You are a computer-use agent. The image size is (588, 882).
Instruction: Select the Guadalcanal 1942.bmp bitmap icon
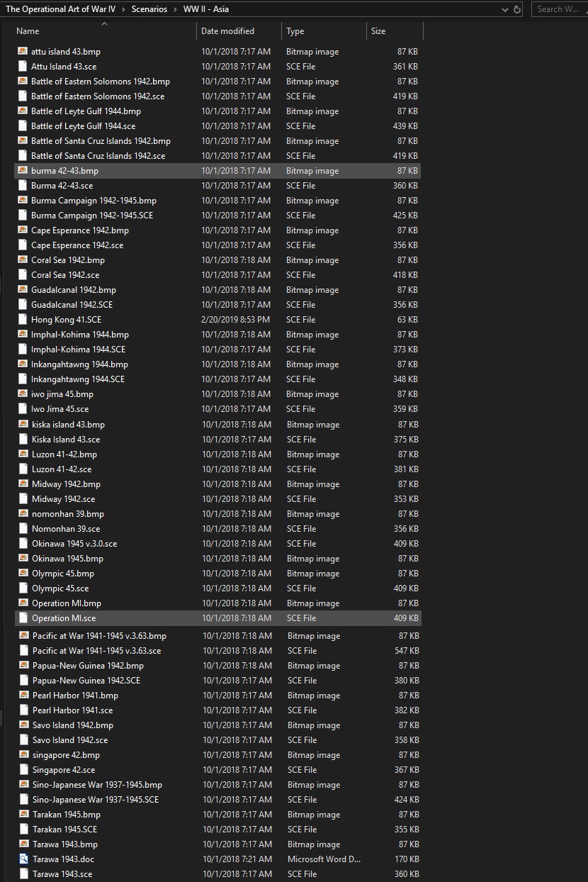(x=23, y=290)
